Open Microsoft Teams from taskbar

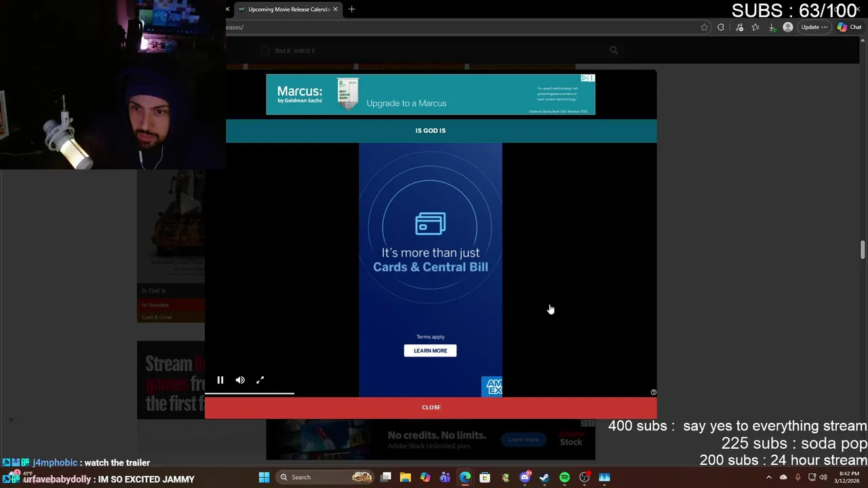(445, 477)
